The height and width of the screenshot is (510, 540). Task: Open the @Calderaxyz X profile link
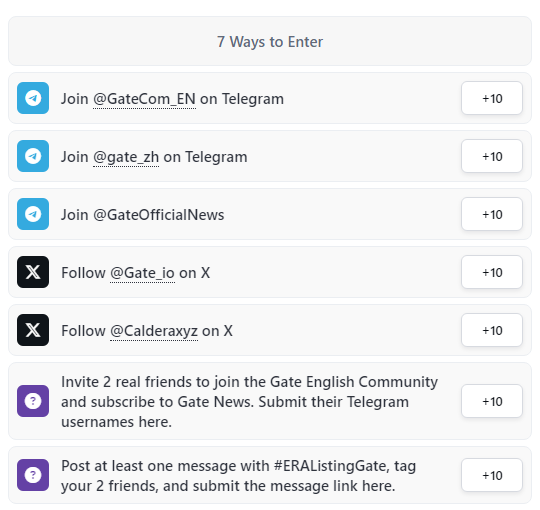click(154, 331)
